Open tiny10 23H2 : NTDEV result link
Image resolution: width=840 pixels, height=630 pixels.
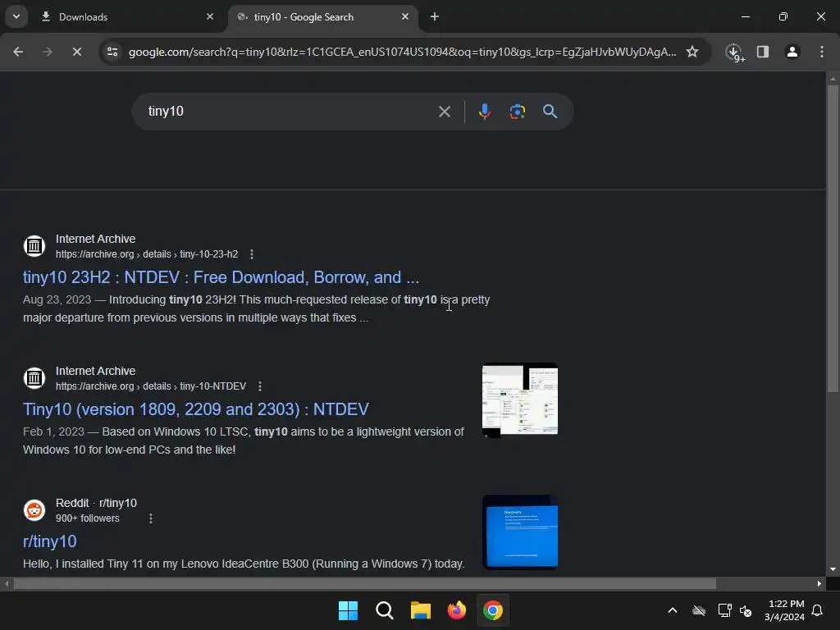pos(221,277)
